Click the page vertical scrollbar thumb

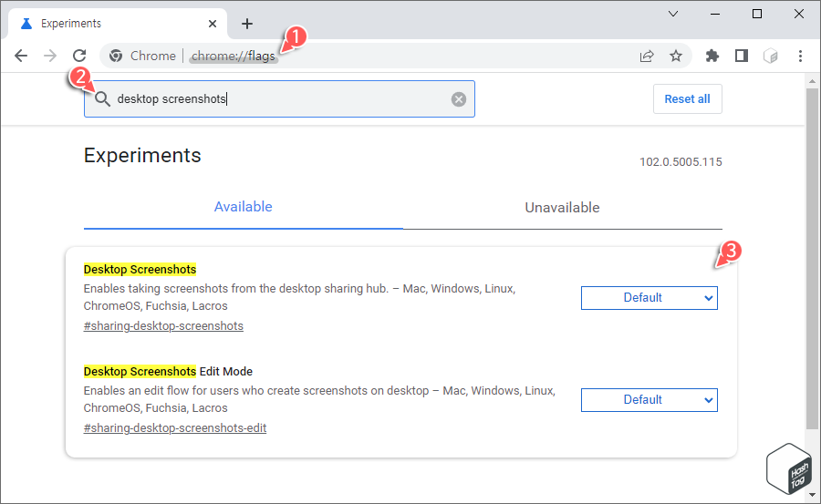pos(812,259)
